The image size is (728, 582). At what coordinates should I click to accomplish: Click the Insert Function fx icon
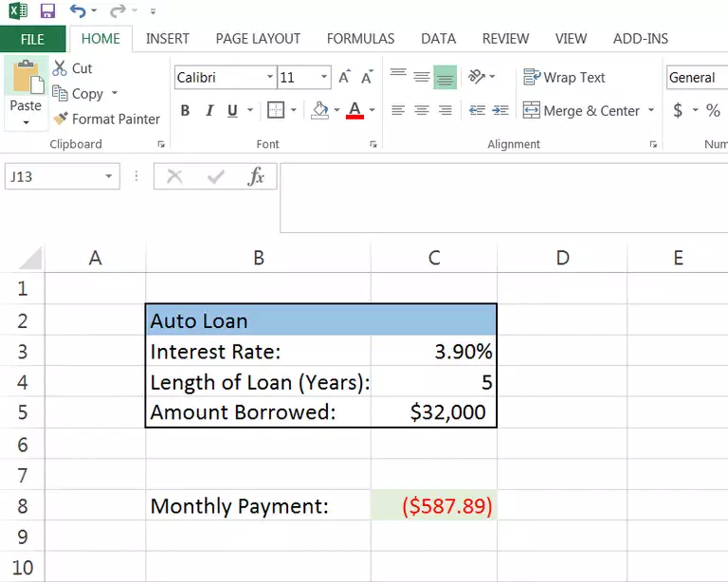(x=256, y=176)
